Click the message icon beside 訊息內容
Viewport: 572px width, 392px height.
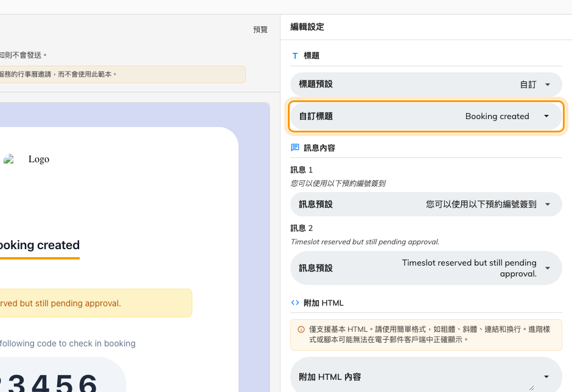point(295,148)
